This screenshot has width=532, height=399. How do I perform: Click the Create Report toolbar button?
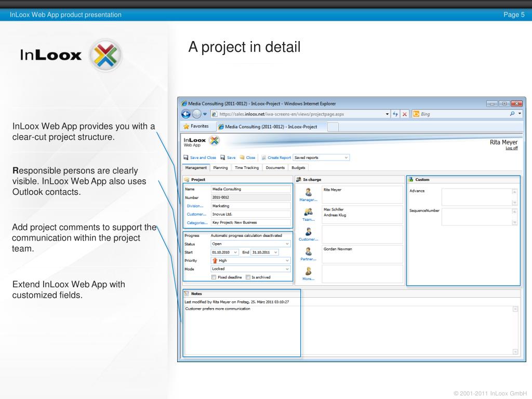276,157
